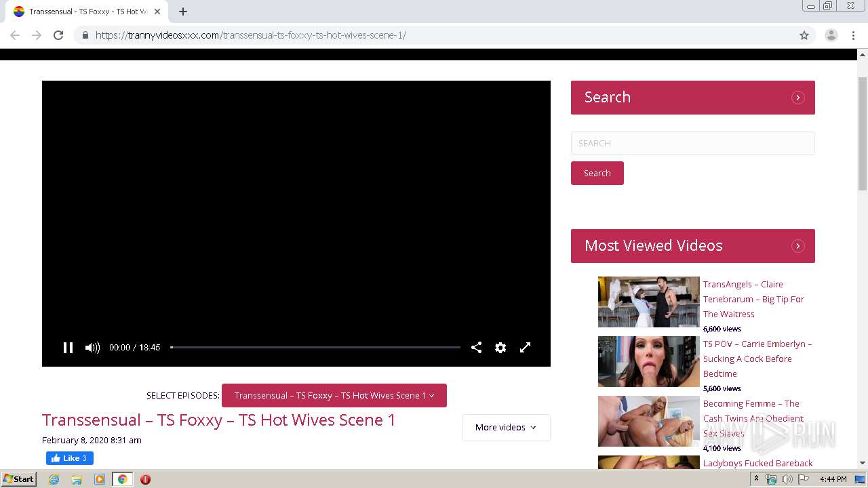The width and height of the screenshot is (868, 488).
Task: Open the Ladyboys Fucked Bareback link
Action: [x=758, y=463]
